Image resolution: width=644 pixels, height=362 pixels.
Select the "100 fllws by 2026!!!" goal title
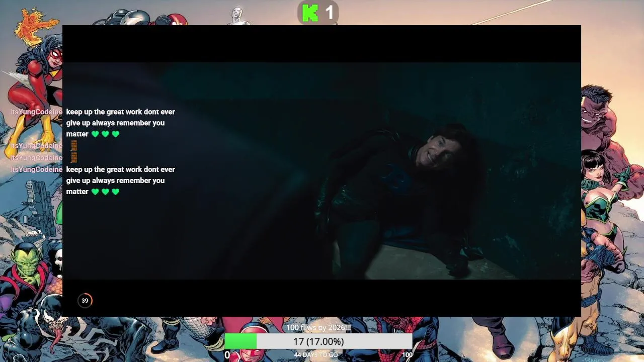pos(318,328)
